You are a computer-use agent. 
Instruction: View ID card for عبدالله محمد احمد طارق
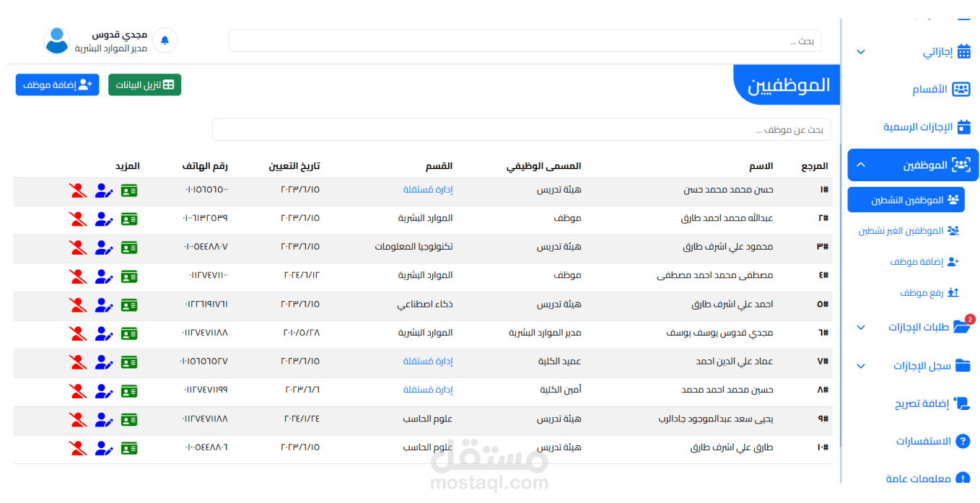coord(129,219)
